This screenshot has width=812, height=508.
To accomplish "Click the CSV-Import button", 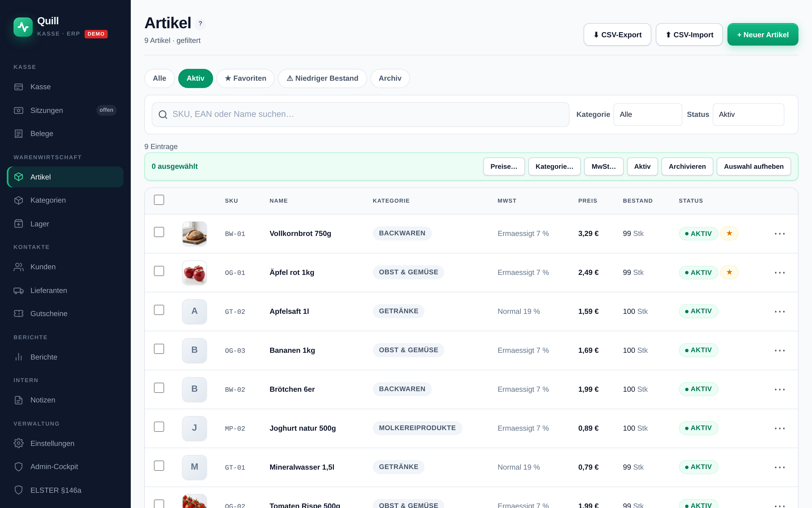I will tap(689, 35).
